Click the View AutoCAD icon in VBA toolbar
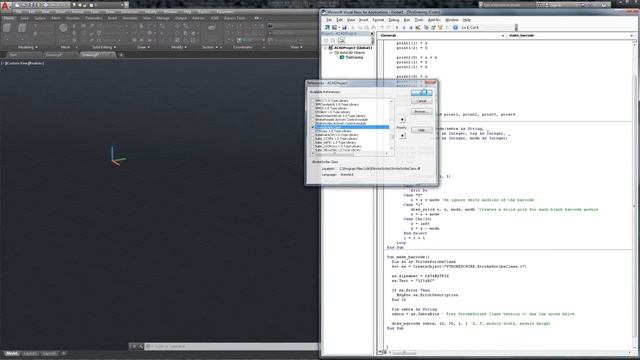The width and height of the screenshot is (640, 360). [327, 27]
